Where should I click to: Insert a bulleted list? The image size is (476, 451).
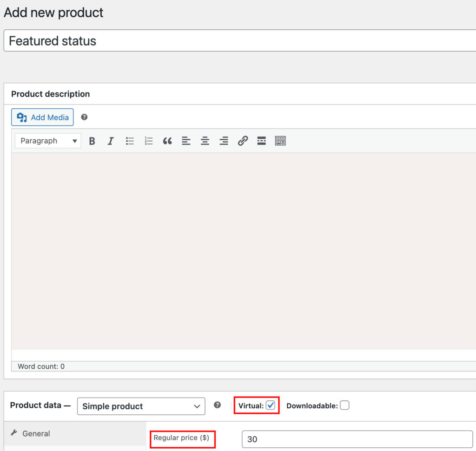click(x=130, y=141)
